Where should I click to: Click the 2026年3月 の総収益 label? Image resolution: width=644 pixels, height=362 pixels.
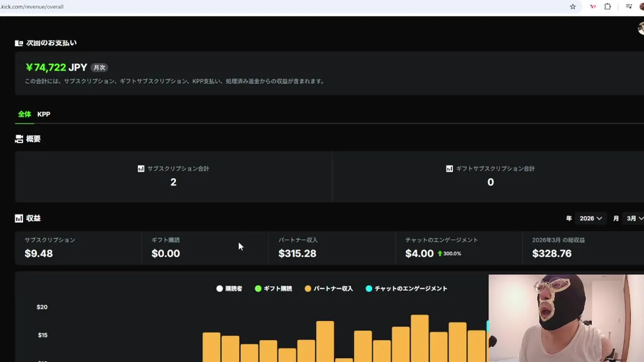click(558, 240)
